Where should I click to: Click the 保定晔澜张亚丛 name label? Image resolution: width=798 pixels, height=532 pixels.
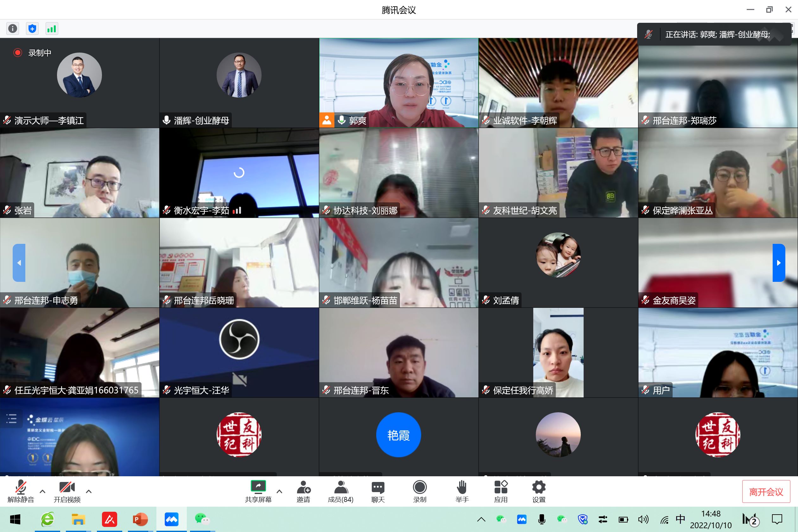pyautogui.click(x=683, y=210)
